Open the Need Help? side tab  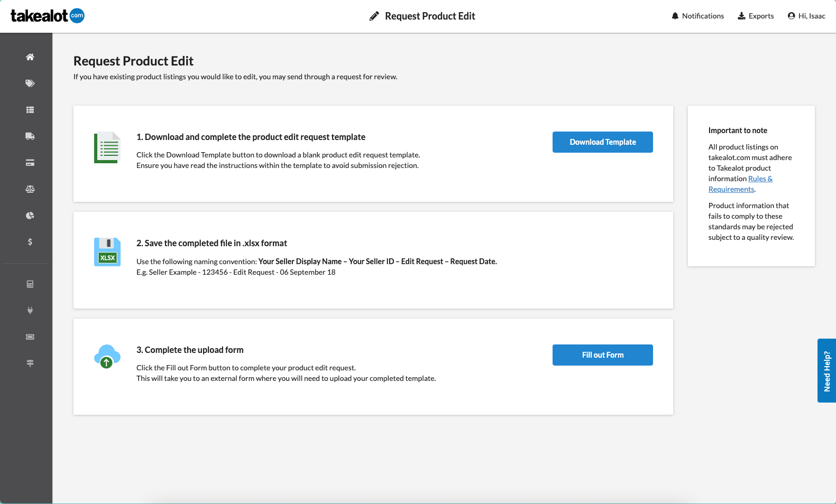[826, 371]
